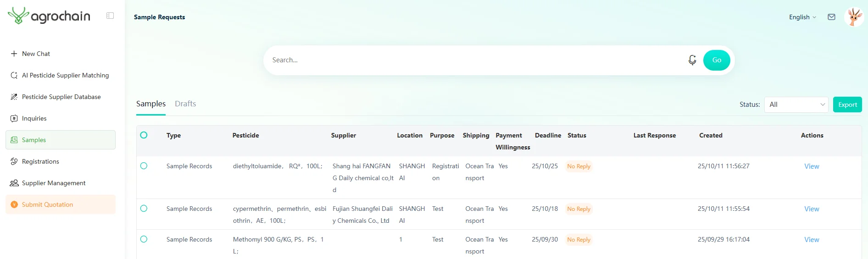Click the Last Response column header

point(655,135)
